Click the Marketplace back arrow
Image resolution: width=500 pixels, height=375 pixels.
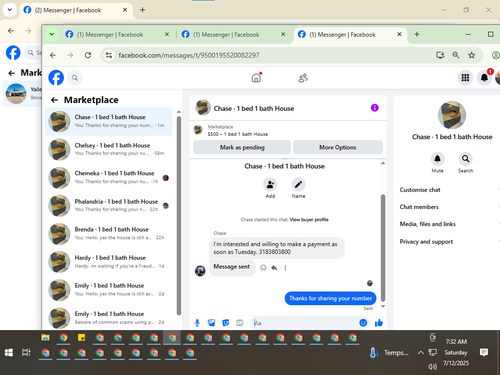click(x=54, y=100)
